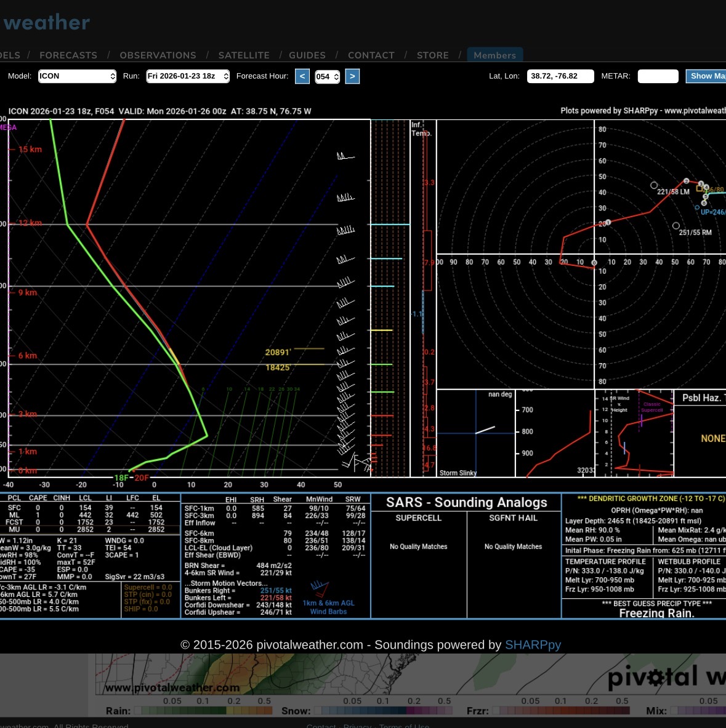Click the 1km & 6km AGL wind barbs icon

point(320,588)
